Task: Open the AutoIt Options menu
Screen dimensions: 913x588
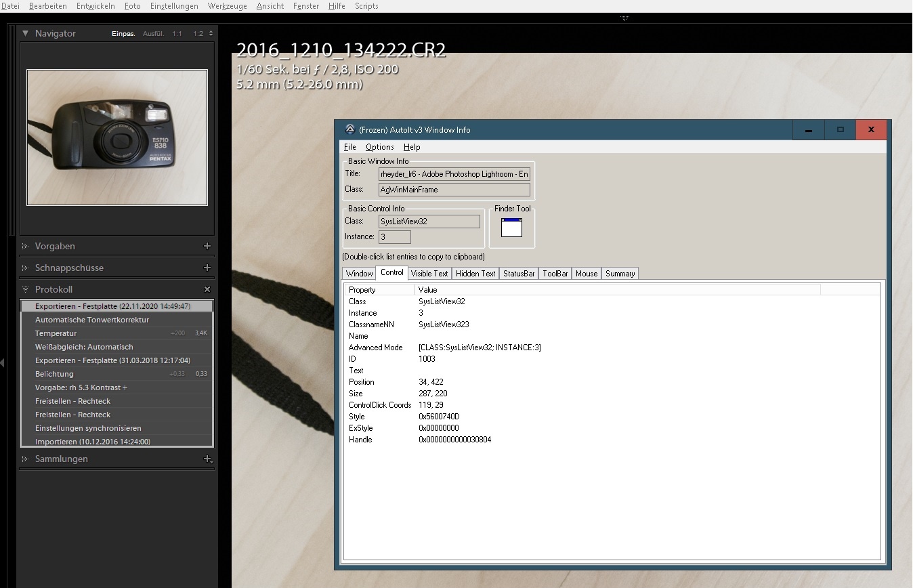Action: 379,147
